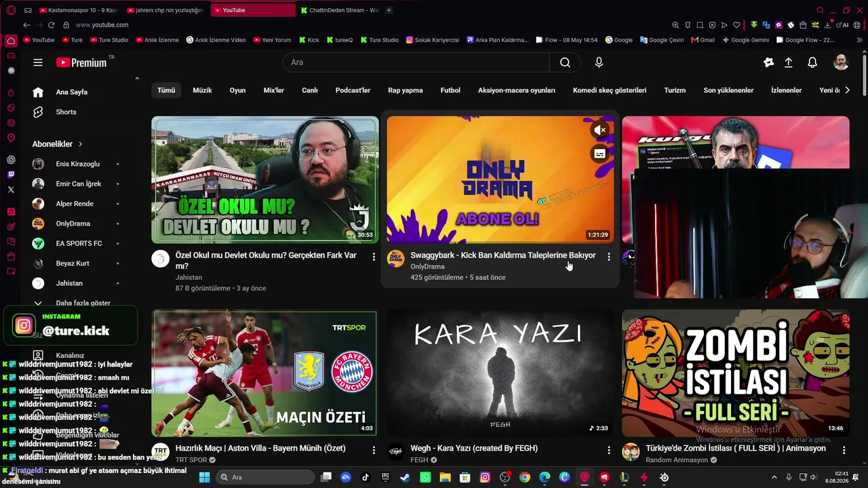
Task: Select the Podcast'ler filter chip
Action: coord(353,90)
